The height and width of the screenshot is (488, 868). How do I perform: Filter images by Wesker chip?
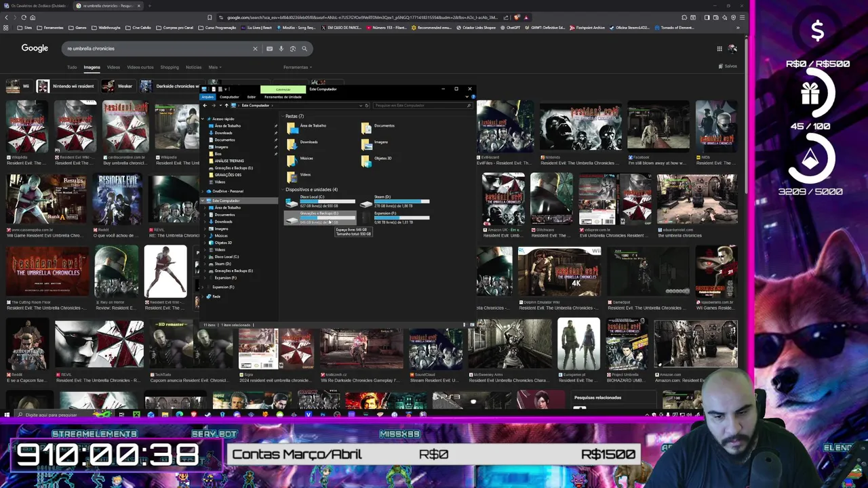[117, 86]
